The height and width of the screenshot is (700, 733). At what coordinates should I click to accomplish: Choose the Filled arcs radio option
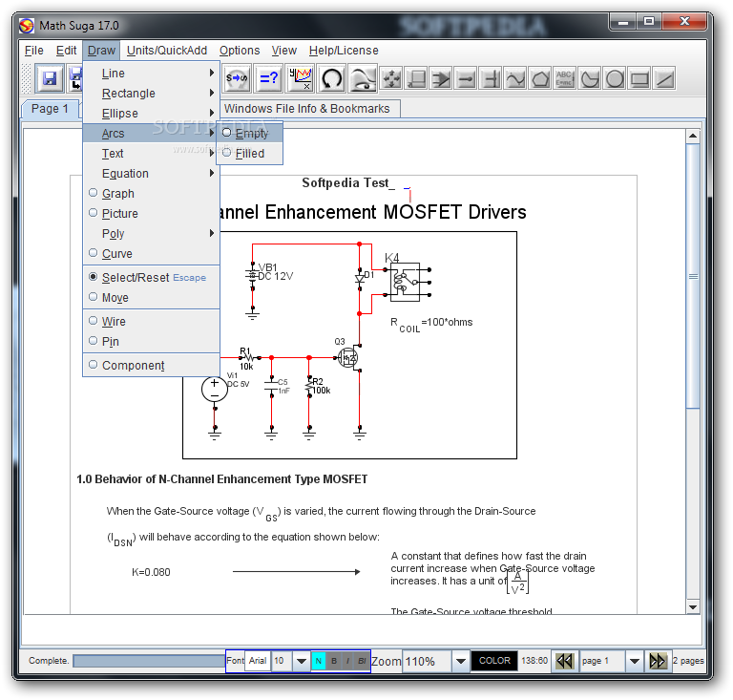tap(250, 154)
